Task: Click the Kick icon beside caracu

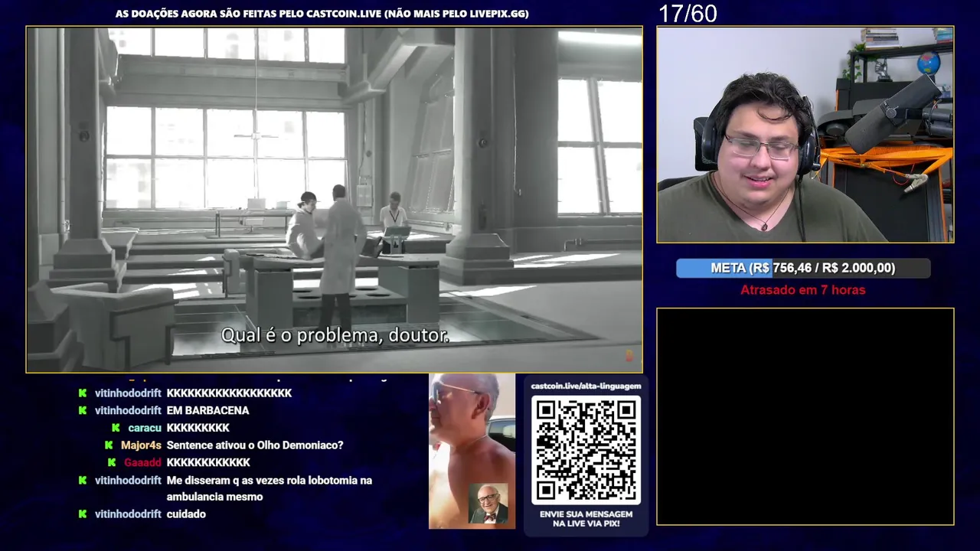Action: point(116,428)
